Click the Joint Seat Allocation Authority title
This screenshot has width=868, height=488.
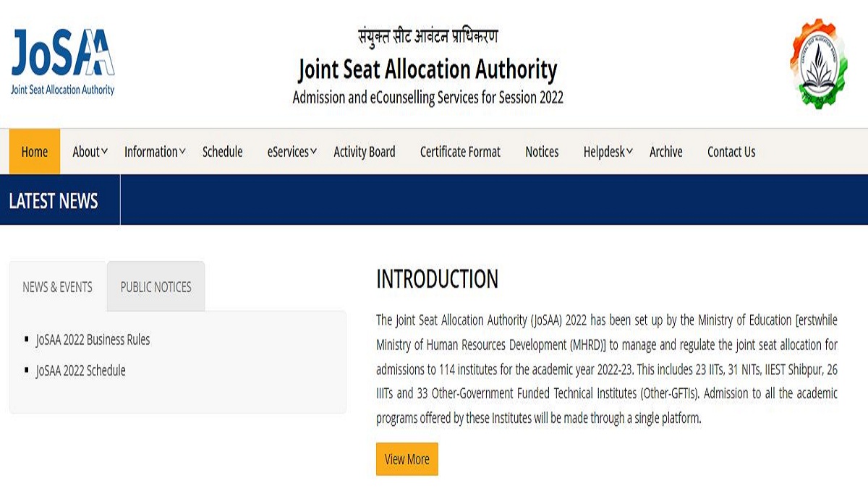click(x=427, y=69)
